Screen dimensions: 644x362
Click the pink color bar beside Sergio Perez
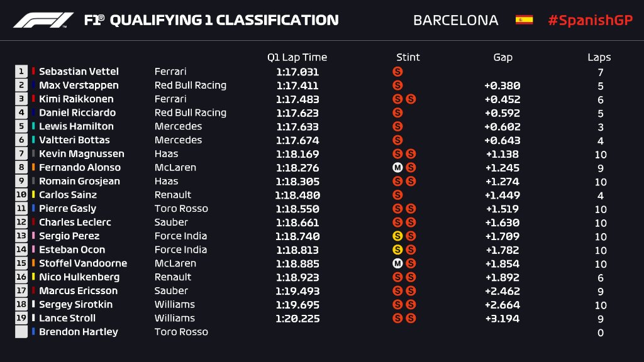click(34, 236)
